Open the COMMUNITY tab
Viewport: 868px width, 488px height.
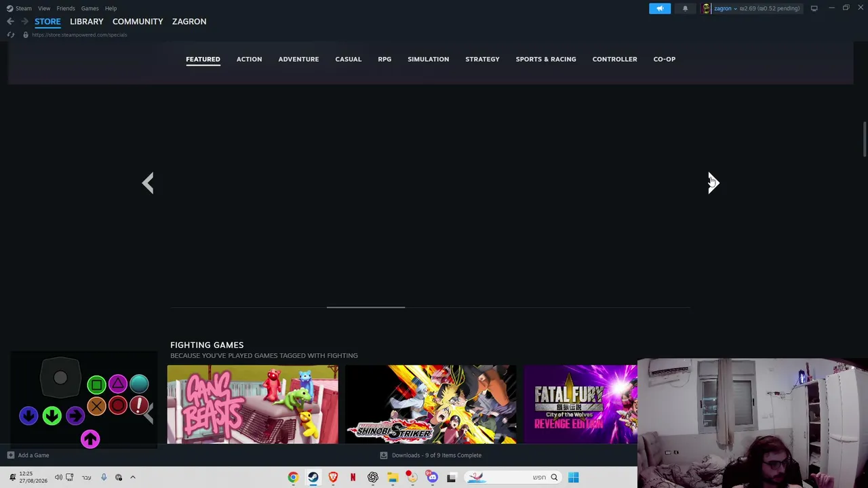click(x=138, y=22)
